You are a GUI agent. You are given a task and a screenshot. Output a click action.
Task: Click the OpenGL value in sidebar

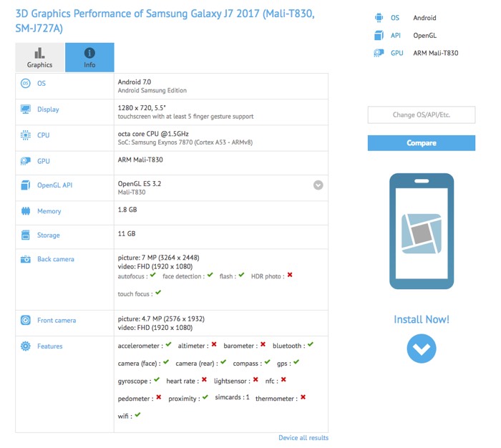coord(424,36)
